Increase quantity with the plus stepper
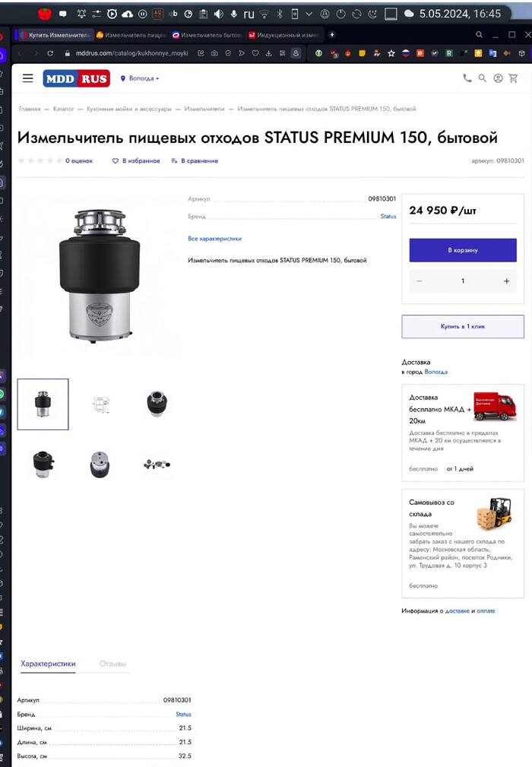Image resolution: width=532 pixels, height=767 pixels. [x=507, y=280]
